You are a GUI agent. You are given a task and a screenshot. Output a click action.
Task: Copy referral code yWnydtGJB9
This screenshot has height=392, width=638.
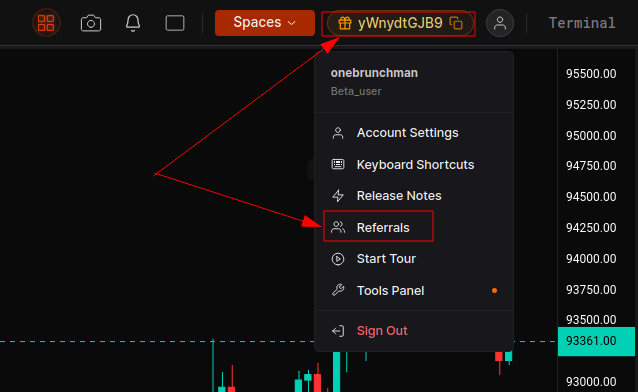coord(456,23)
